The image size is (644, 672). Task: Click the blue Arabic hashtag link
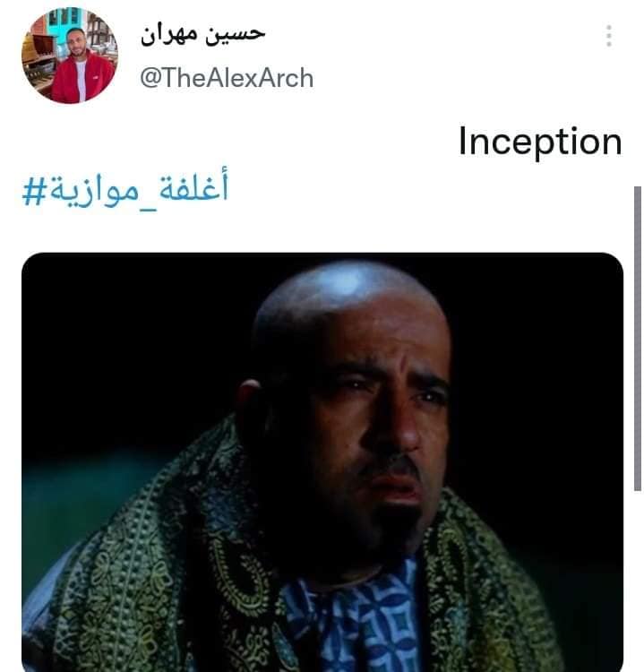(125, 189)
